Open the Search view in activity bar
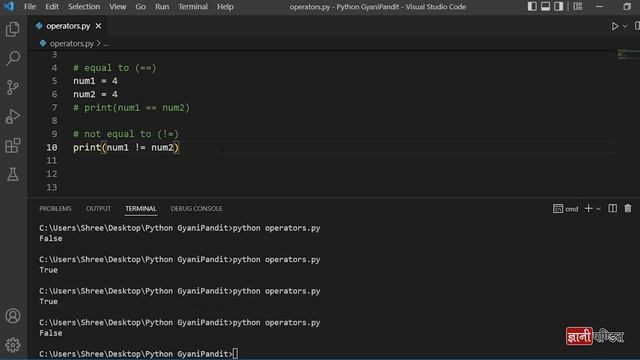This screenshot has width=640, height=360. tap(13, 58)
